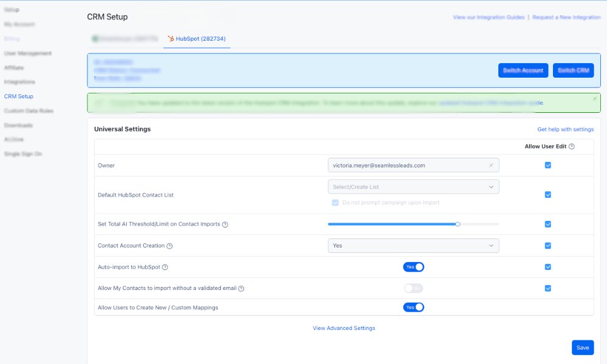Image resolution: width=607 pixels, height=364 pixels.
Task: Click the Allow User Edit column header
Action: click(546, 147)
